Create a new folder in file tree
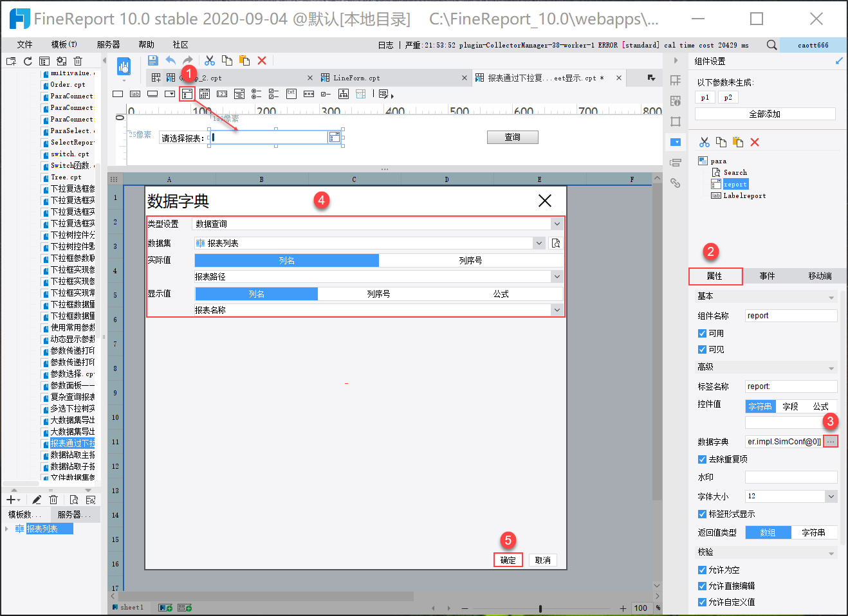The image size is (848, 616). click(11, 61)
